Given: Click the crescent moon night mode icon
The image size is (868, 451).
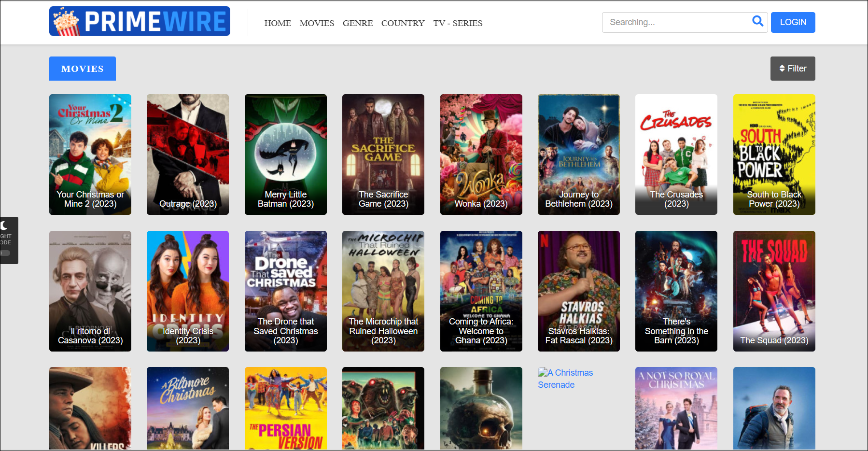Looking at the screenshot, I should [4, 225].
